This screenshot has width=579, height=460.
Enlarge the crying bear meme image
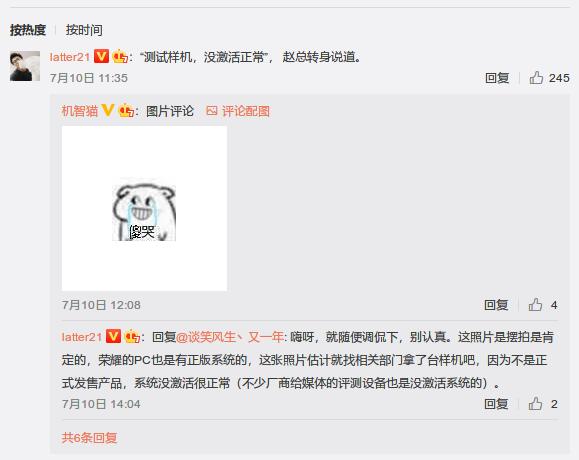(x=144, y=208)
